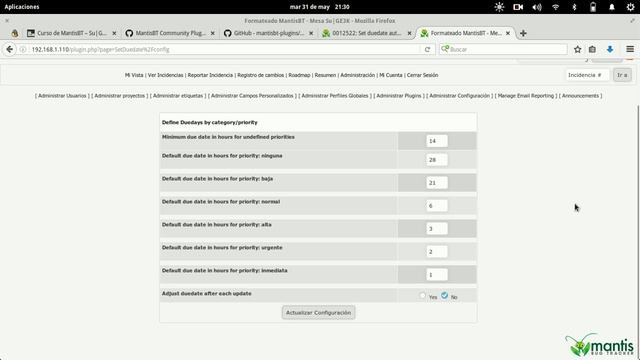The image size is (640, 360).
Task: Open Reportar Incidencia link
Action: (x=210, y=75)
